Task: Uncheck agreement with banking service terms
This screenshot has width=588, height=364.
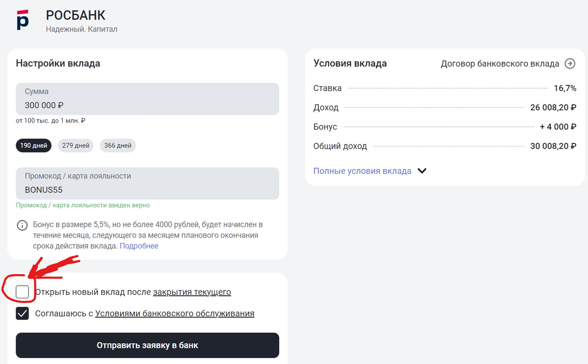Action: click(x=23, y=314)
